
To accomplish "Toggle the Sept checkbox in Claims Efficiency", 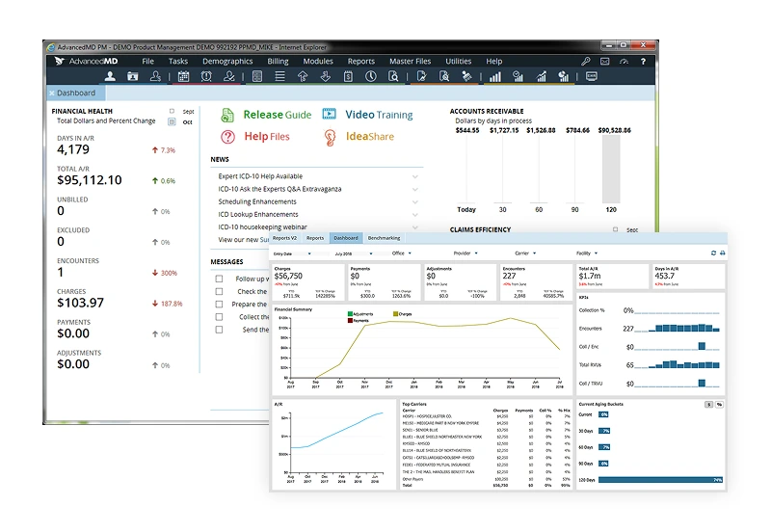I will tap(615, 229).
